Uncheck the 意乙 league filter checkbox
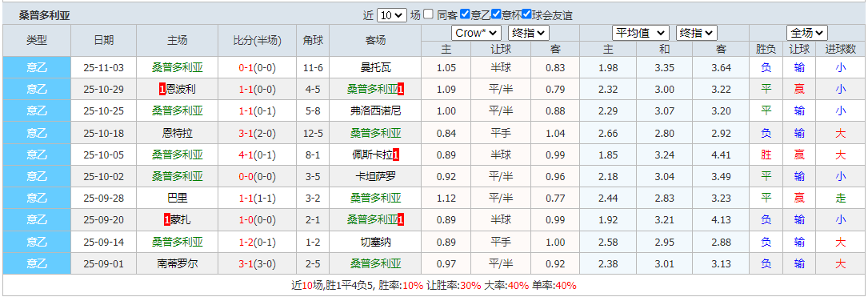 pyautogui.click(x=465, y=14)
